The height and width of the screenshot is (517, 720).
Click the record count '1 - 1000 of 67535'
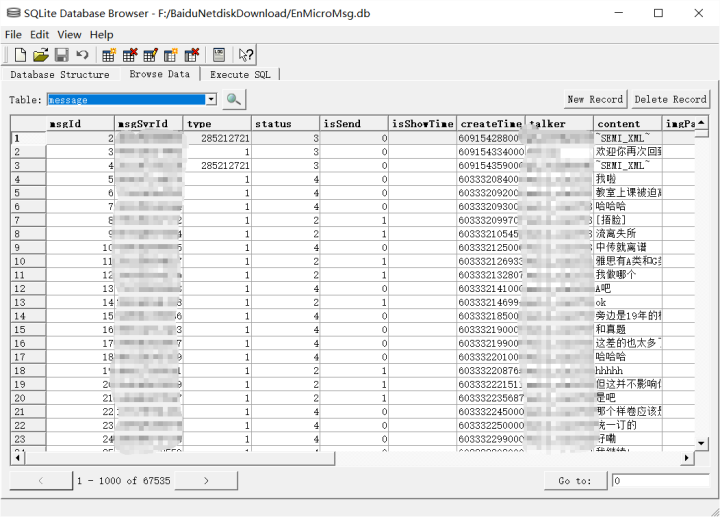pyautogui.click(x=124, y=481)
